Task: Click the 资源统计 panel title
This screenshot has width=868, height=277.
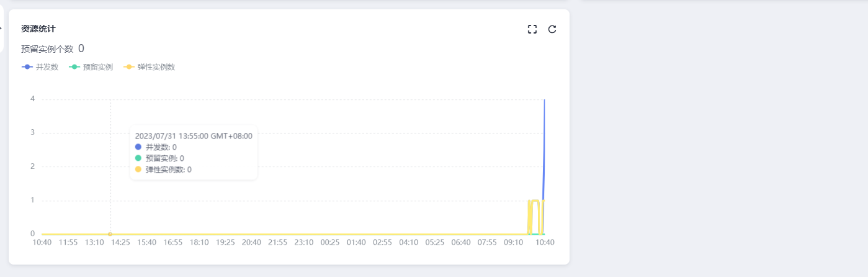Action: (38, 29)
